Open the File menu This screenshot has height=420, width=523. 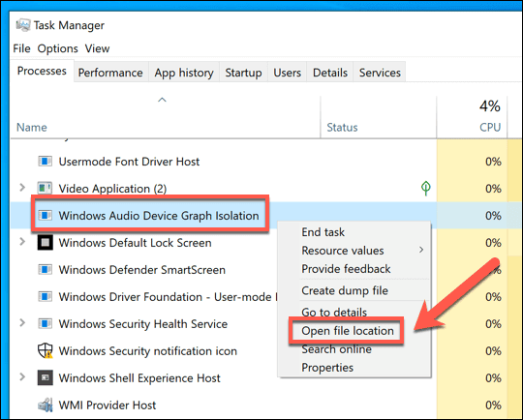(21, 48)
